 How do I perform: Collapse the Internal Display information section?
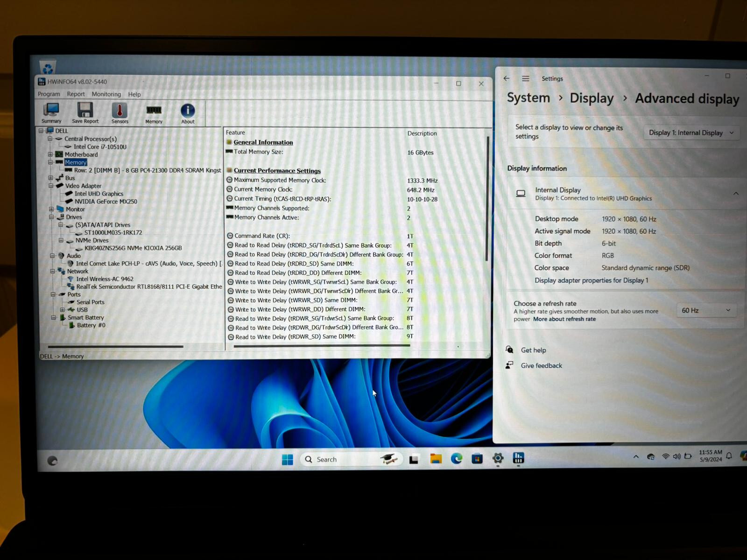click(x=736, y=194)
